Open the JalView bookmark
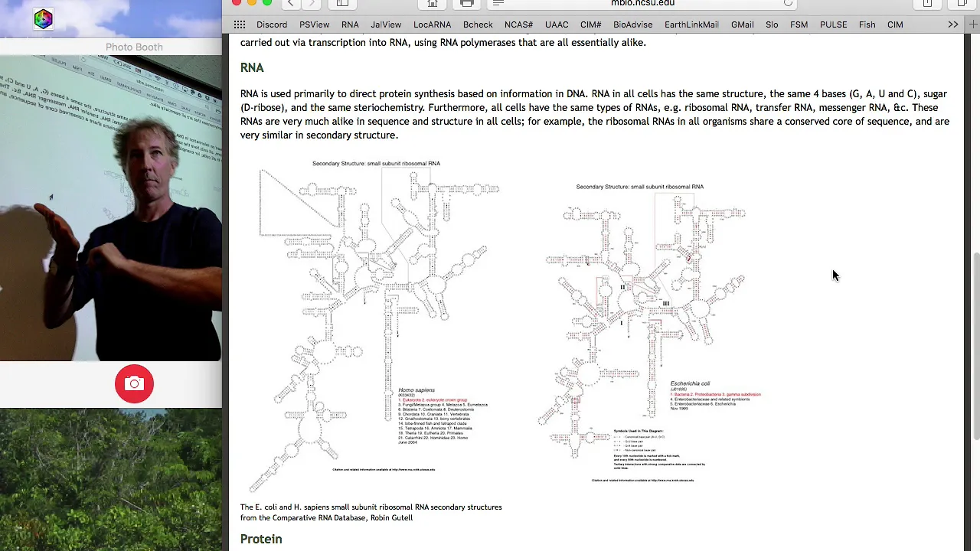Screen dimensions: 980x551 386,24
